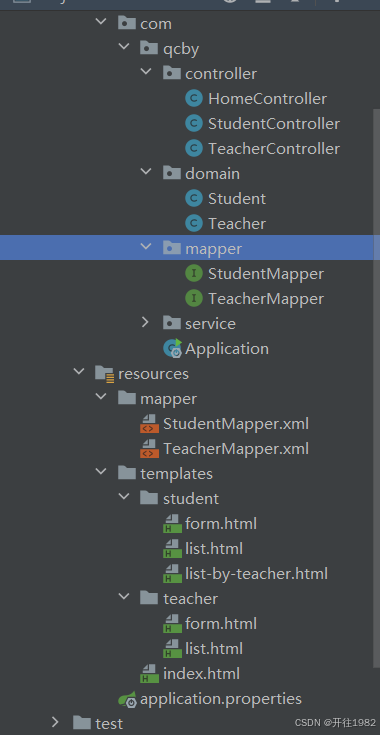The image size is (380, 735).
Task: Click the project tree vertical scrollbar
Action: tap(376, 388)
